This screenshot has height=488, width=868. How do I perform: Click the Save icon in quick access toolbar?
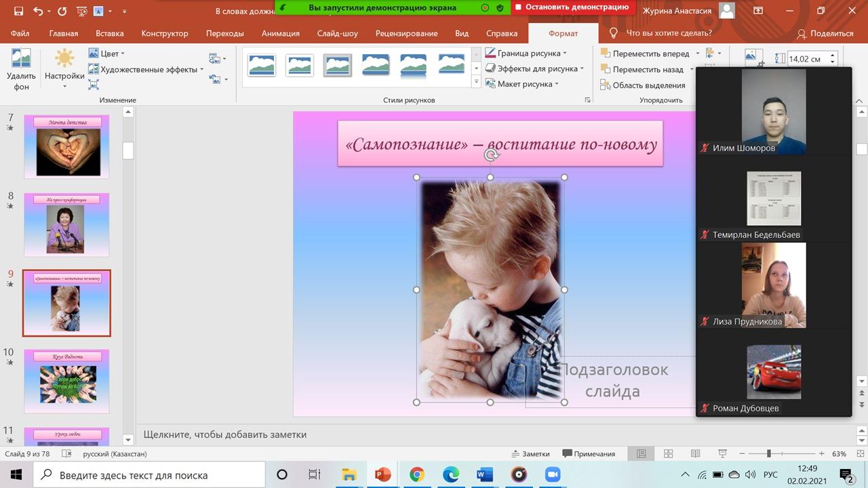[18, 11]
